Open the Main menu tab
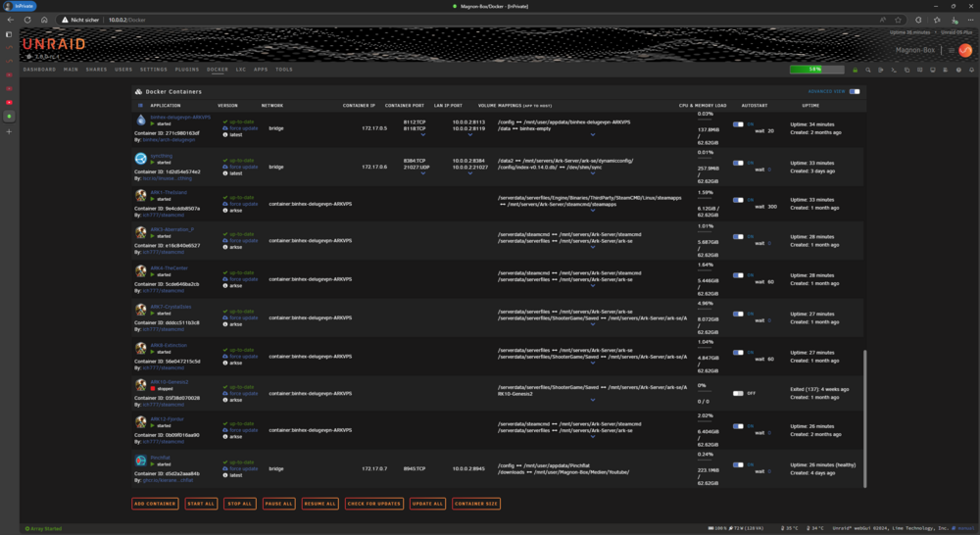The height and width of the screenshot is (535, 980). point(71,70)
